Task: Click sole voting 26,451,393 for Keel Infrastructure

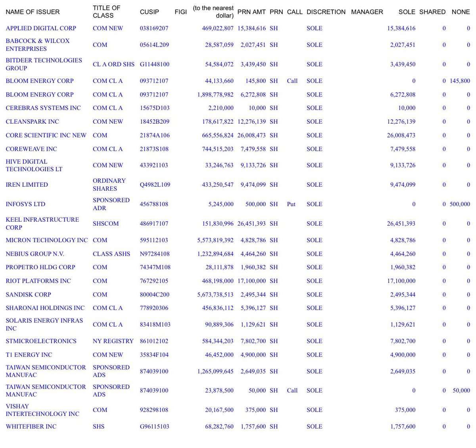Action: [401, 224]
